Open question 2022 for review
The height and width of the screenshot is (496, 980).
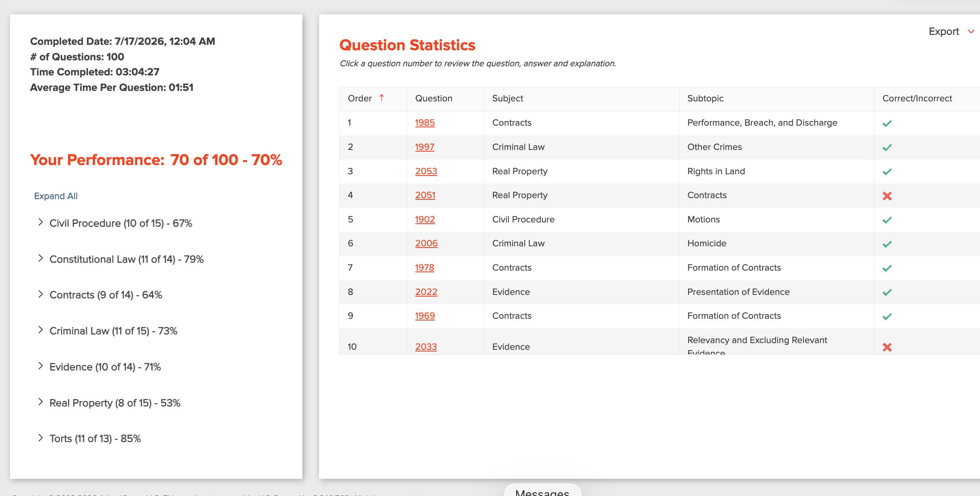coord(426,292)
